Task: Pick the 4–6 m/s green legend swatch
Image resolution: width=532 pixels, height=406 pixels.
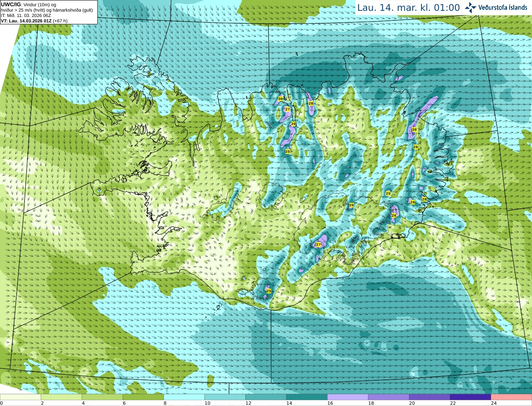Action: point(102,397)
